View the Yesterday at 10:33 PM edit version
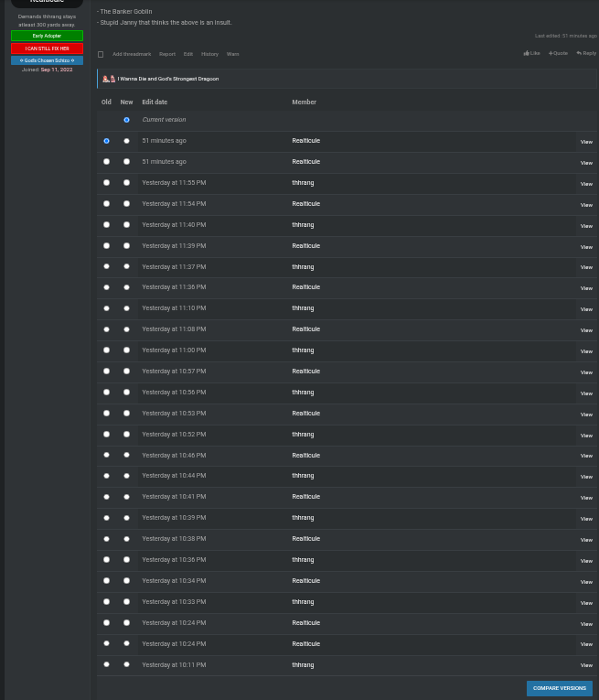This screenshot has height=700, width=599. click(586, 603)
